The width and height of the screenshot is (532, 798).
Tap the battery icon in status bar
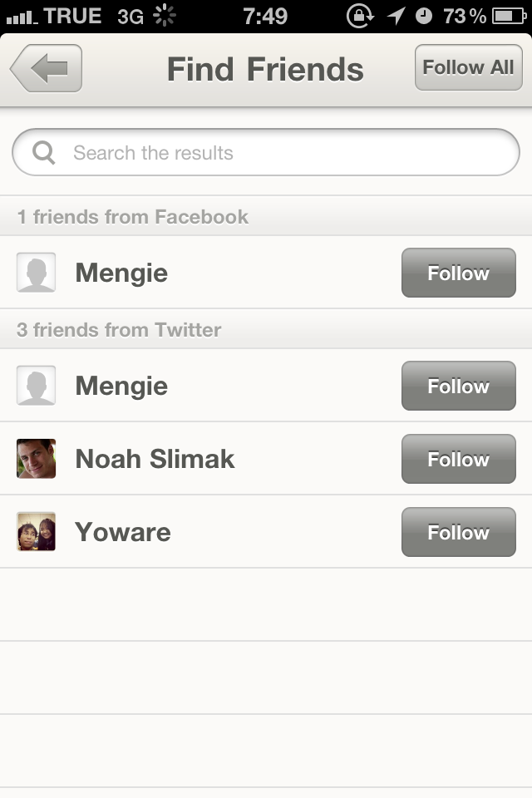pyautogui.click(x=510, y=16)
